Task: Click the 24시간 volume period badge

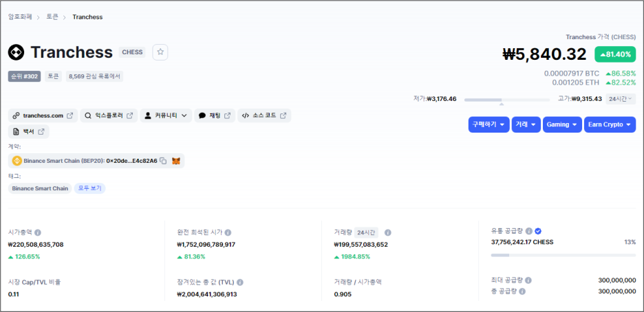Action: pos(366,232)
